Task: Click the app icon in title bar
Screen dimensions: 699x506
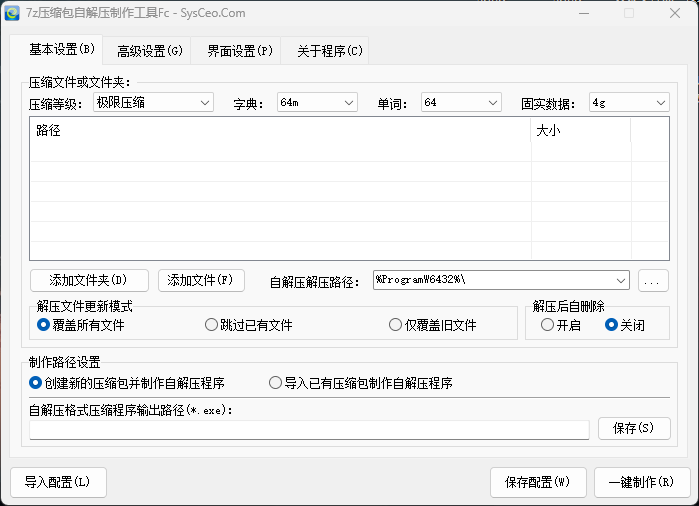Action: click(x=12, y=13)
